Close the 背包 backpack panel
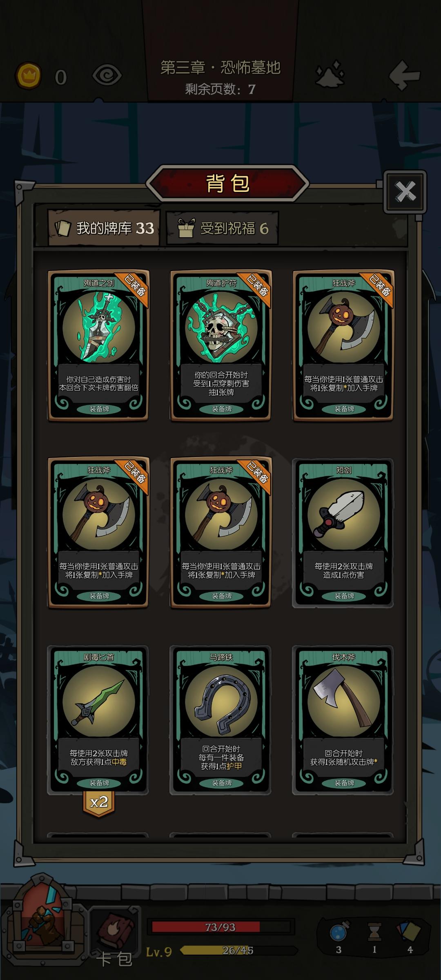The width and height of the screenshot is (441, 980). click(x=405, y=191)
